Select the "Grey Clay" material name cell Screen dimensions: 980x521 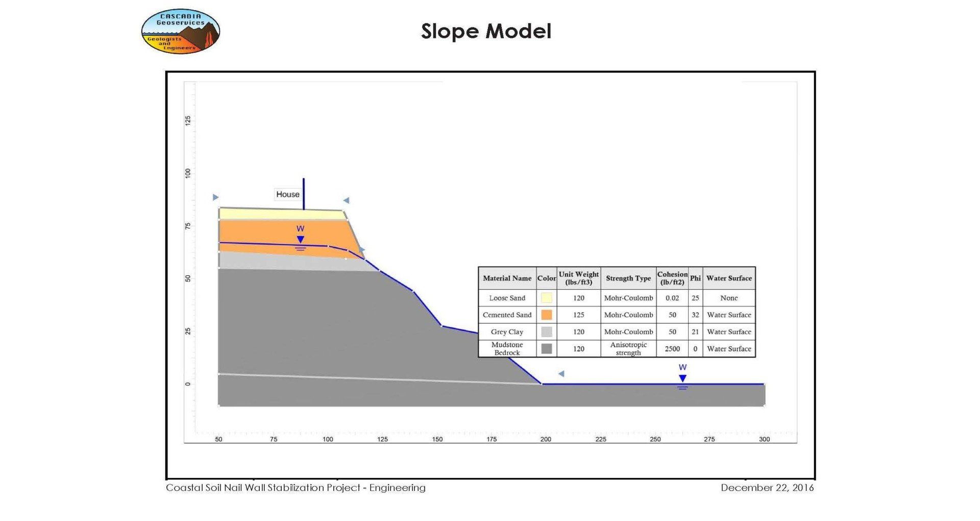tap(507, 331)
